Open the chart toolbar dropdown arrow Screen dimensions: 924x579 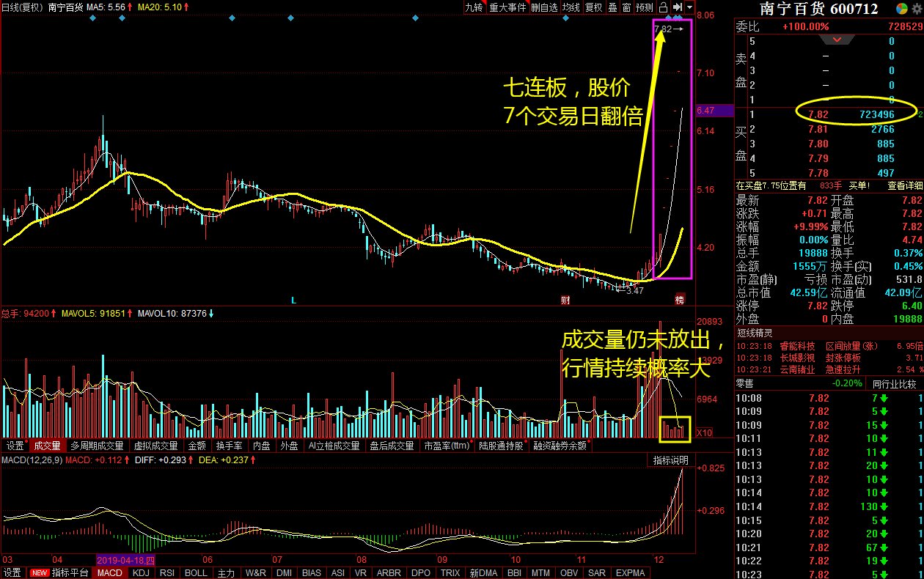(x=690, y=7)
